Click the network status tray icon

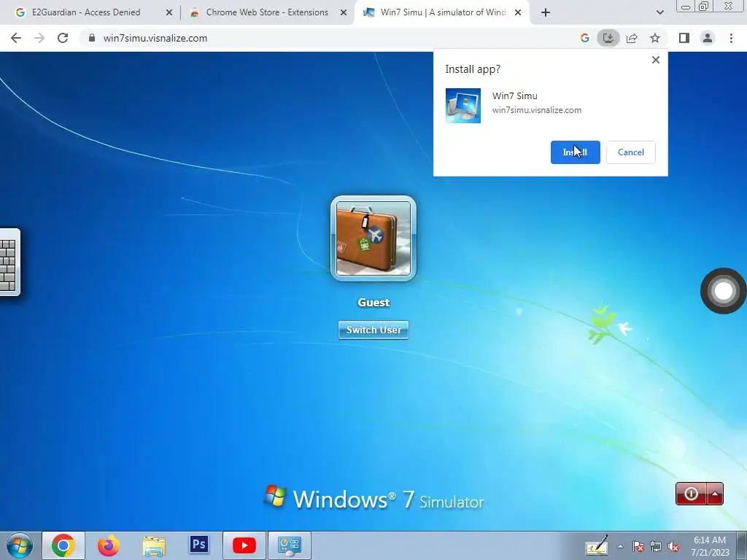point(656,547)
